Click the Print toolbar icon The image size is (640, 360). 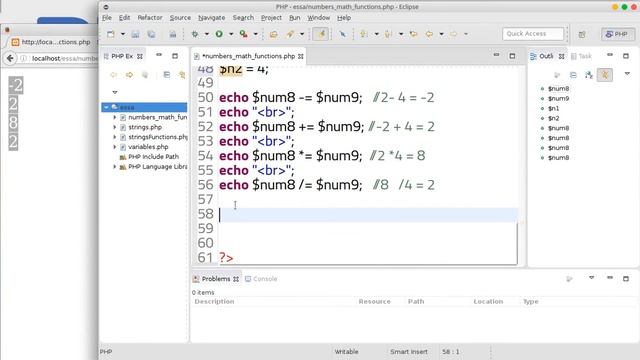(x=173, y=34)
